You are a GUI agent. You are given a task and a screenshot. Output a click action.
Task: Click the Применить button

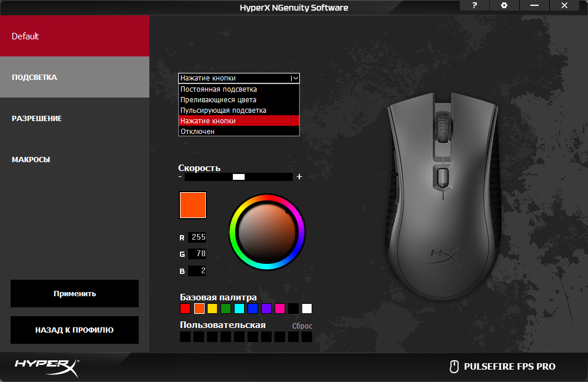point(75,293)
